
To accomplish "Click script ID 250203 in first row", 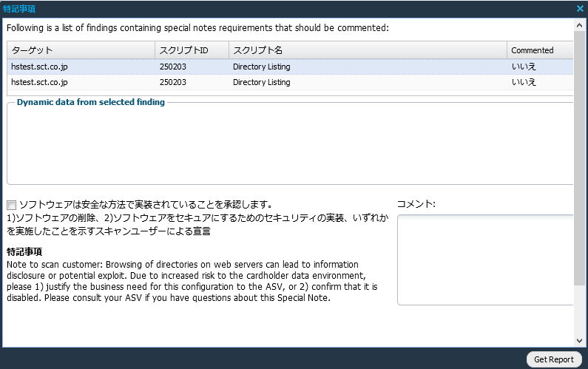I will coord(172,67).
